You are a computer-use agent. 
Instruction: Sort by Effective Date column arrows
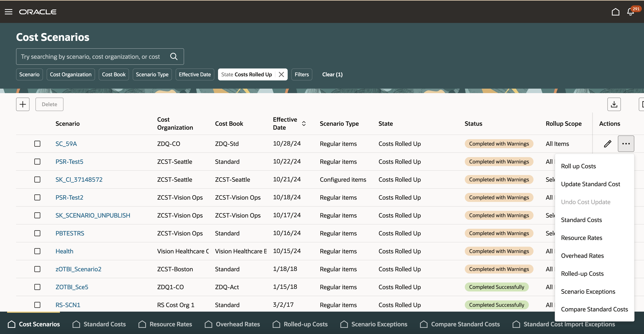[304, 123]
